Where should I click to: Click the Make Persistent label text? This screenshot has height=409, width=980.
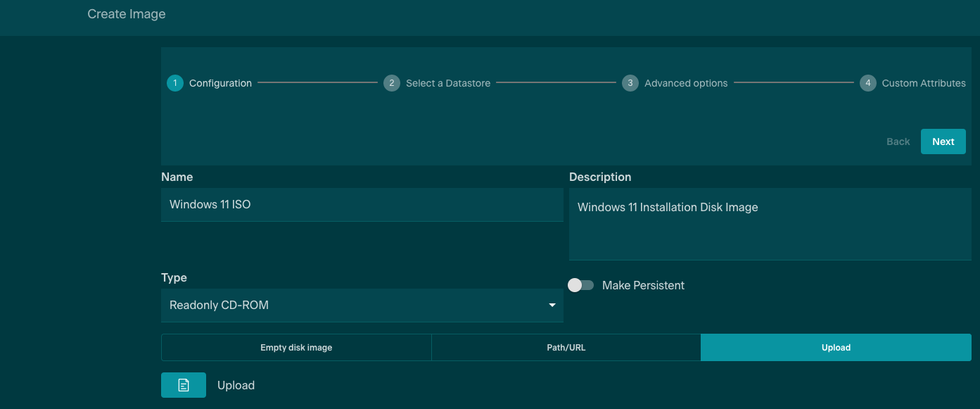(643, 285)
